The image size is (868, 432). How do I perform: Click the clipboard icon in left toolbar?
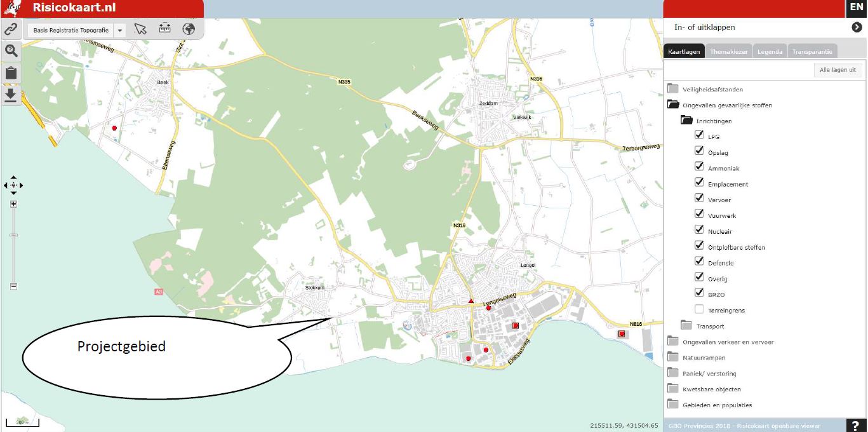tap(10, 72)
